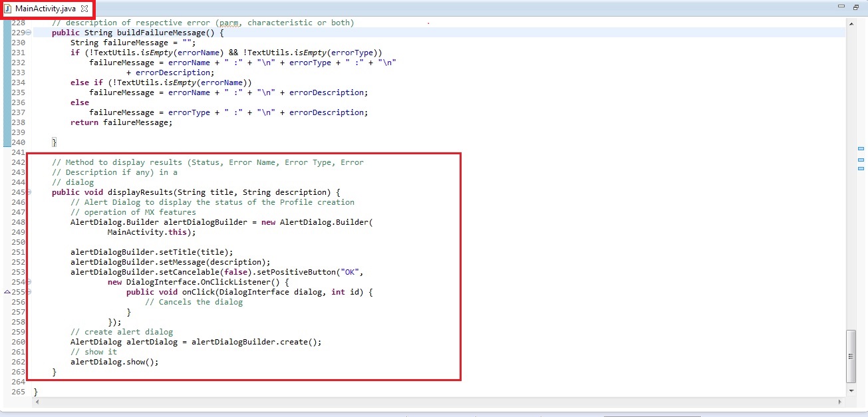
Task: Fold the onClick method at line 255
Action: coord(29,292)
